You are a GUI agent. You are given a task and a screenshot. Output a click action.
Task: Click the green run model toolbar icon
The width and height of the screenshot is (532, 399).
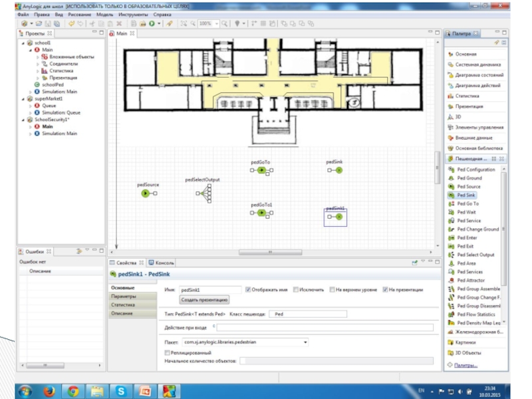point(152,23)
